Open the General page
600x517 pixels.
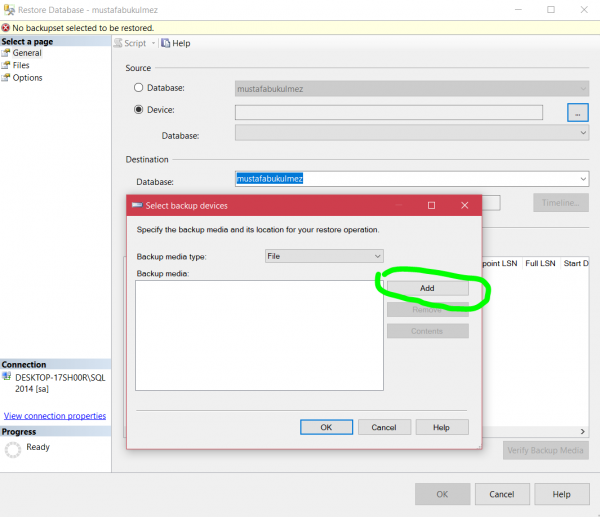(27, 53)
